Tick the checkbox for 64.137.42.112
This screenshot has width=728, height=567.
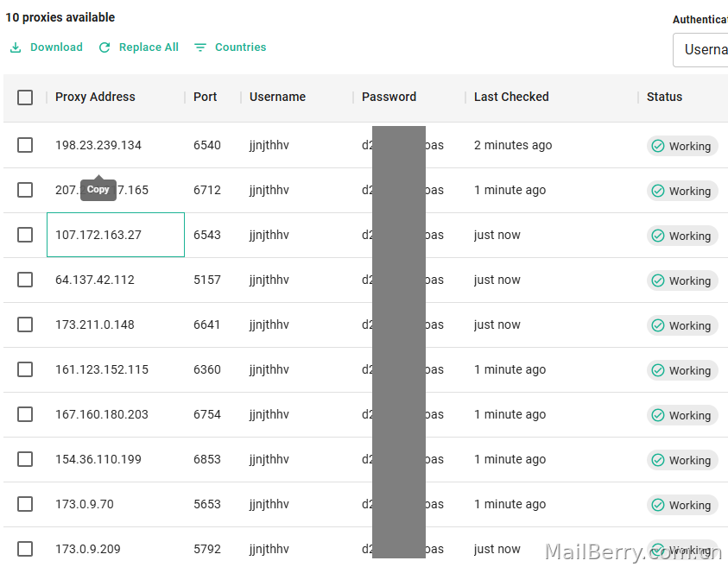click(x=25, y=280)
